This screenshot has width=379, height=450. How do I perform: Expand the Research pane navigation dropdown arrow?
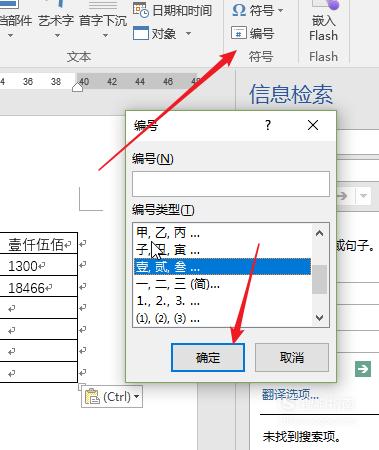(x=363, y=196)
